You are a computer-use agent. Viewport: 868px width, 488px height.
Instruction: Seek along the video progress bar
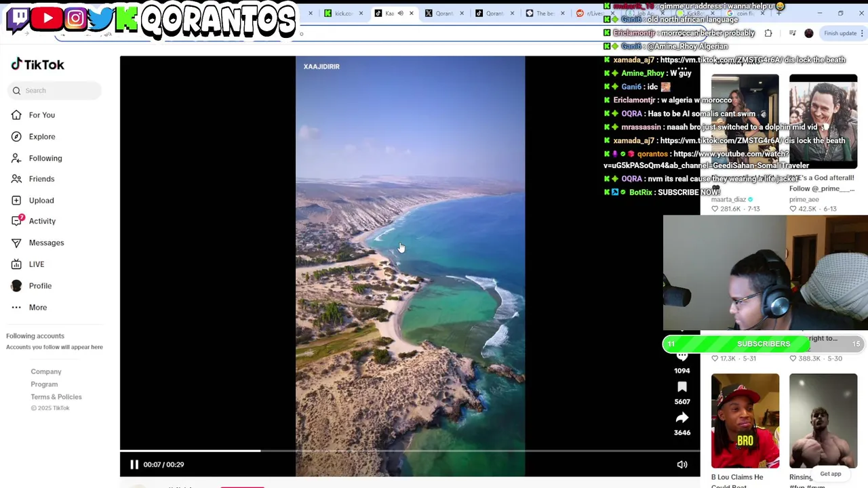click(410, 451)
